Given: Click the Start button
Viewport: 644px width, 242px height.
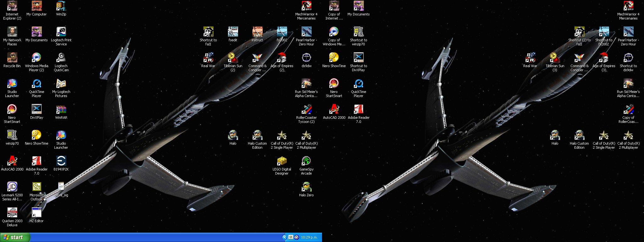Looking at the screenshot, I should click(x=15, y=237).
